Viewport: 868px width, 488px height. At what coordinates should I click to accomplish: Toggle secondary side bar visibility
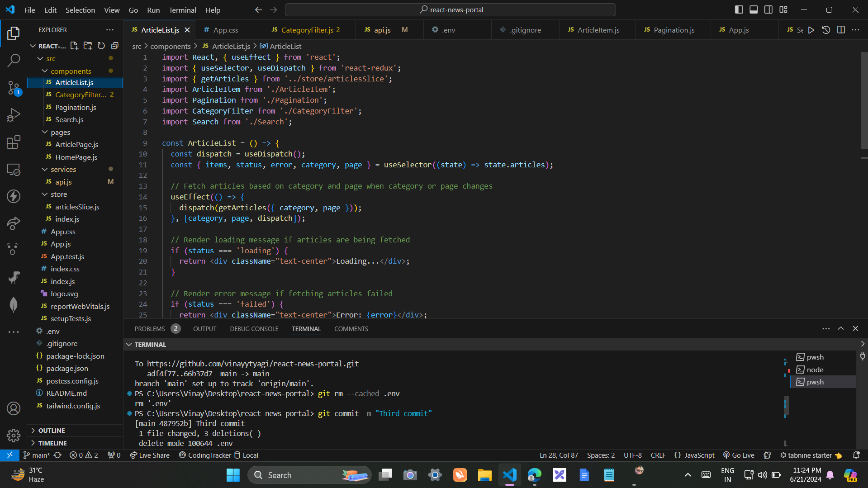(x=768, y=9)
